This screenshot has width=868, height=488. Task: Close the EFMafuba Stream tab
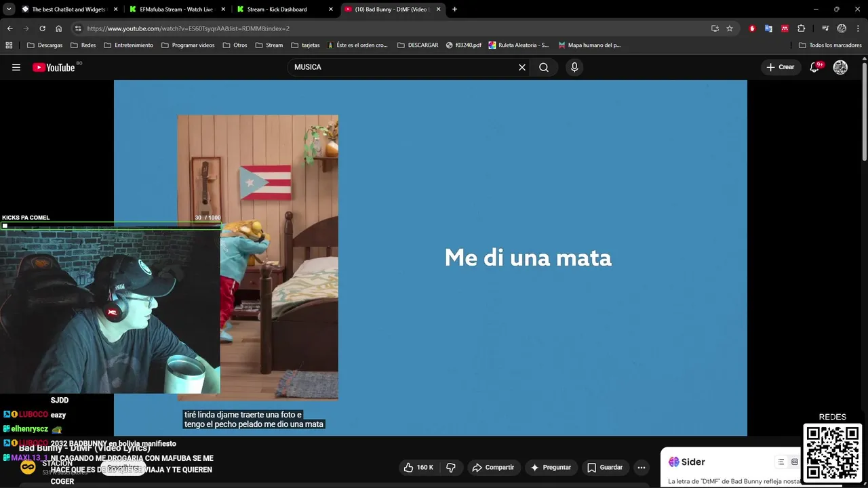point(222,9)
